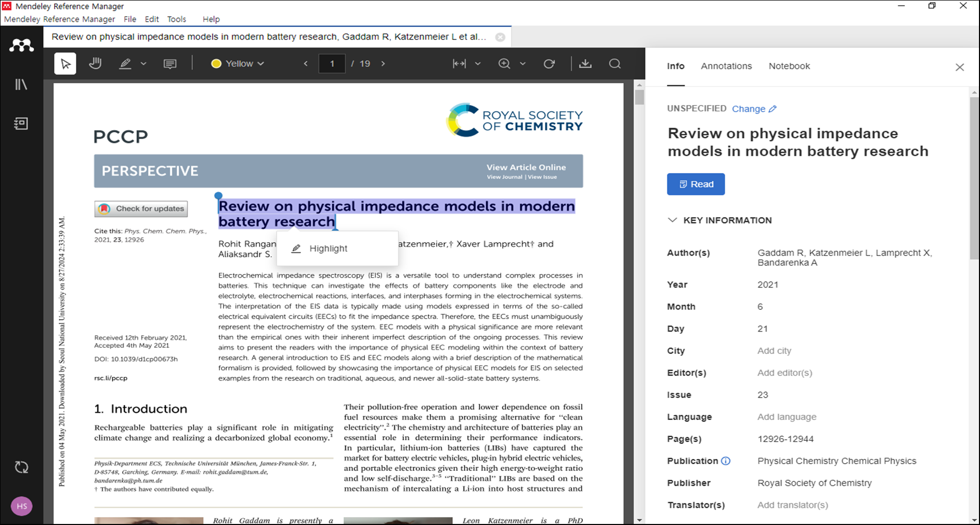Open search in the PDF
The height and width of the screenshot is (525, 980).
tap(615, 63)
